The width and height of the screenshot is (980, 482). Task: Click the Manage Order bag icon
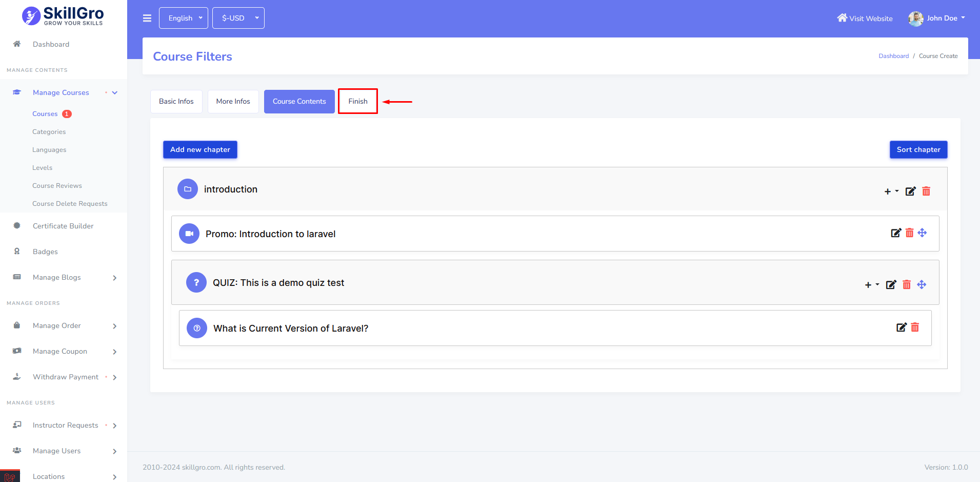tap(17, 325)
